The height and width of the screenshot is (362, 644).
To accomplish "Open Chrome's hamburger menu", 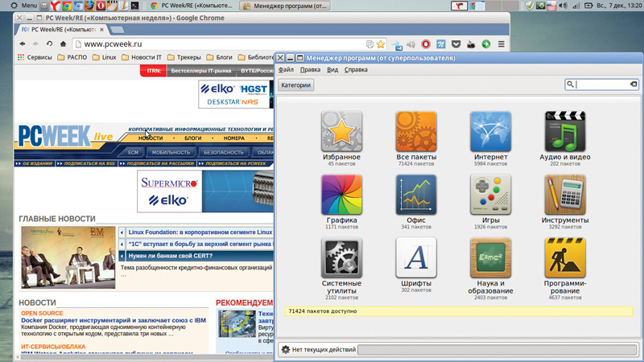I will click(x=501, y=44).
